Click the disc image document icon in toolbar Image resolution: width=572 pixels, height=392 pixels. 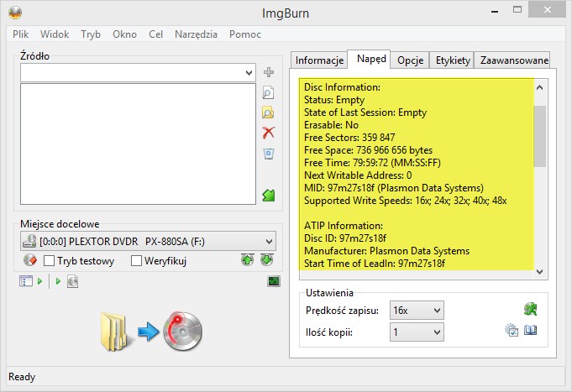coord(72,281)
